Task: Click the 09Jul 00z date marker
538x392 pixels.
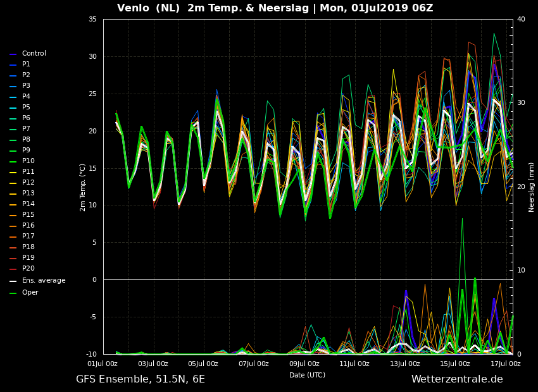Action: 304,364
